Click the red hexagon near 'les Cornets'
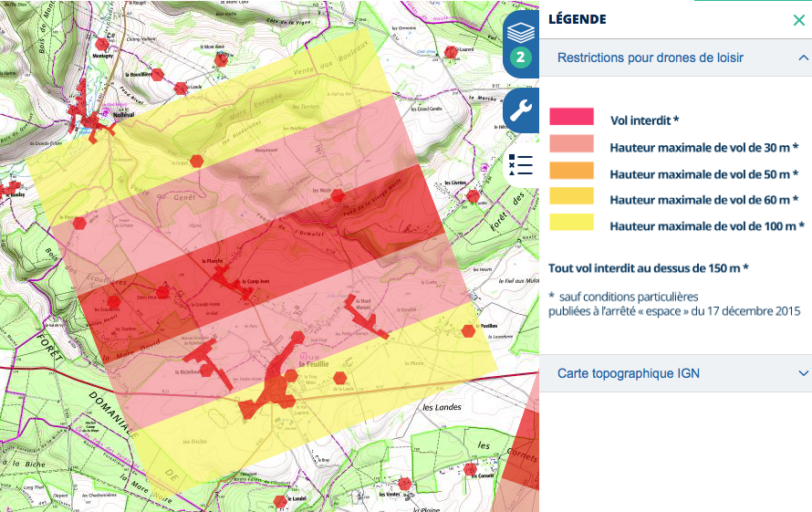Screen dimensions: 812x512 tap(470, 469)
